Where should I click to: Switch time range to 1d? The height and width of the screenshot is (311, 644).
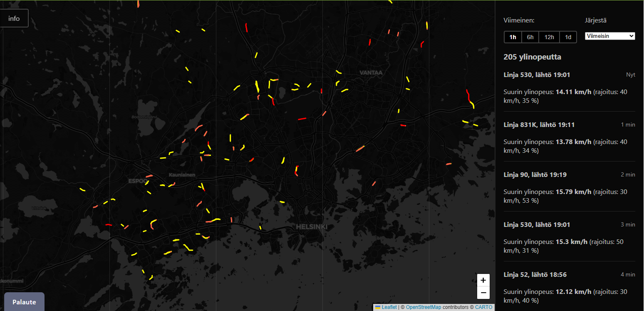568,37
